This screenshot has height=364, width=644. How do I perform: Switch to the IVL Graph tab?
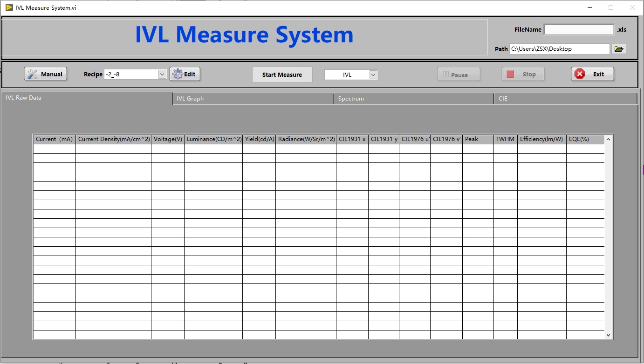coord(252,99)
